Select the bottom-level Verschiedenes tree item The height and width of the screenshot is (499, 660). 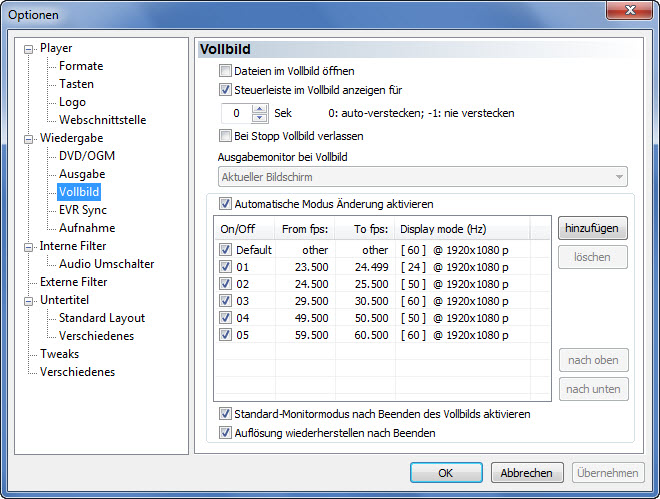pyautogui.click(x=77, y=372)
